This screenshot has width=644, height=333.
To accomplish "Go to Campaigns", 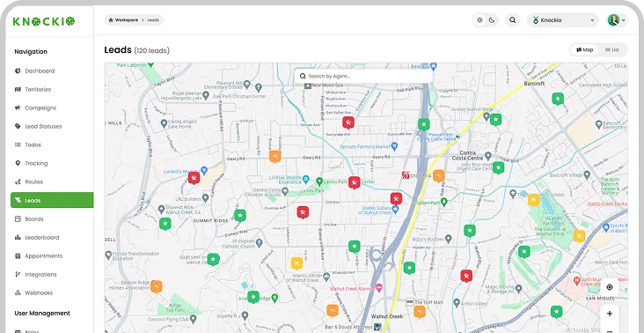I will [40, 107].
